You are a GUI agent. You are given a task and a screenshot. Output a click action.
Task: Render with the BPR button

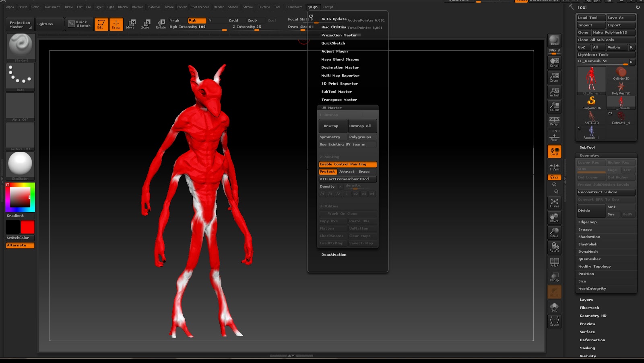tap(554, 41)
